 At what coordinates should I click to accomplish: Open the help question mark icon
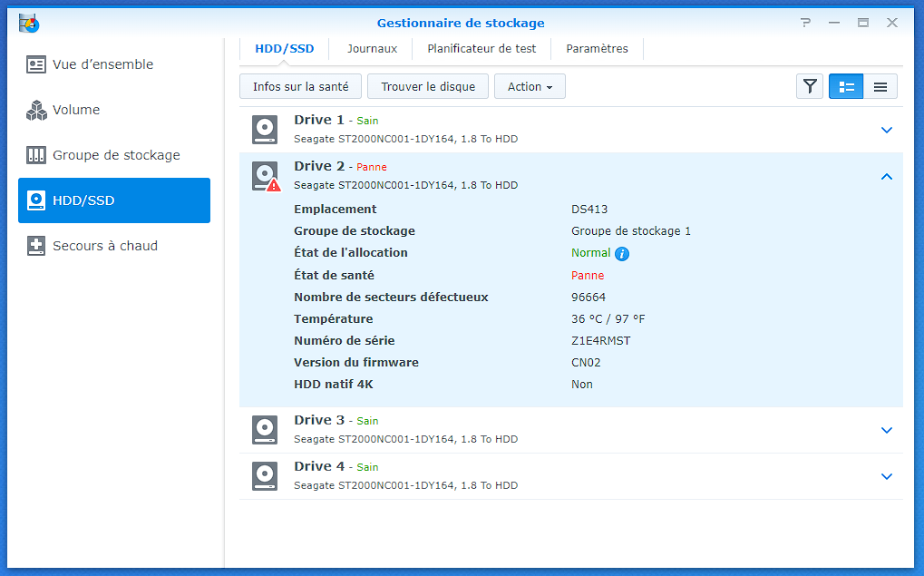point(805,23)
